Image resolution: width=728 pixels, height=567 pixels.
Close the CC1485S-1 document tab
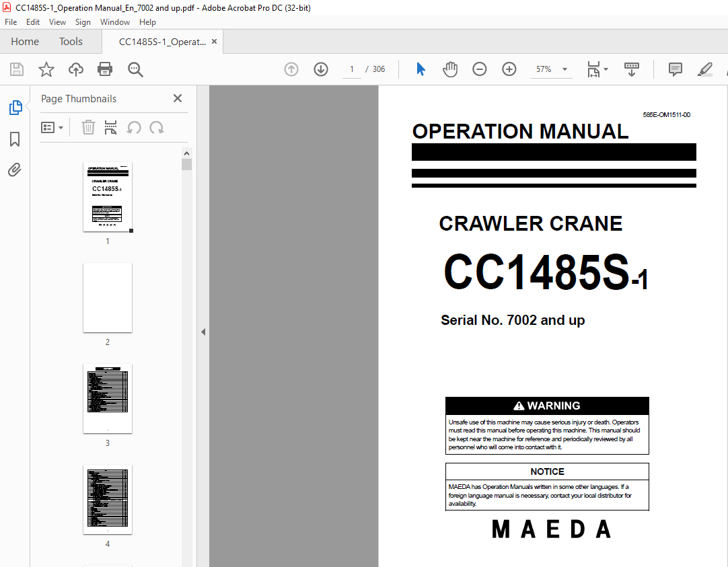click(x=214, y=41)
